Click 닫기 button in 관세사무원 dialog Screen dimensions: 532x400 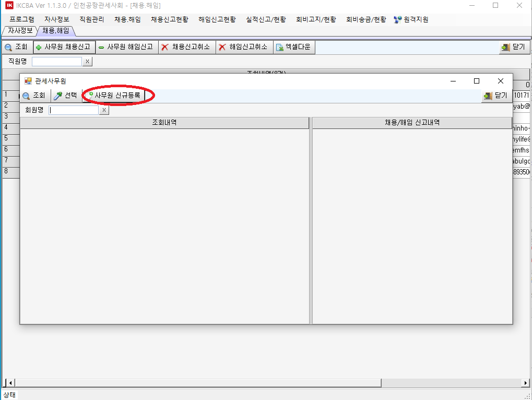click(495, 96)
